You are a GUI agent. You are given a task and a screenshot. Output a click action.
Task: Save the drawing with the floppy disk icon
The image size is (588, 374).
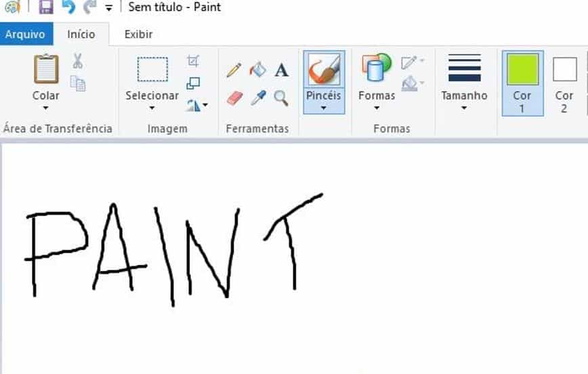(46, 7)
